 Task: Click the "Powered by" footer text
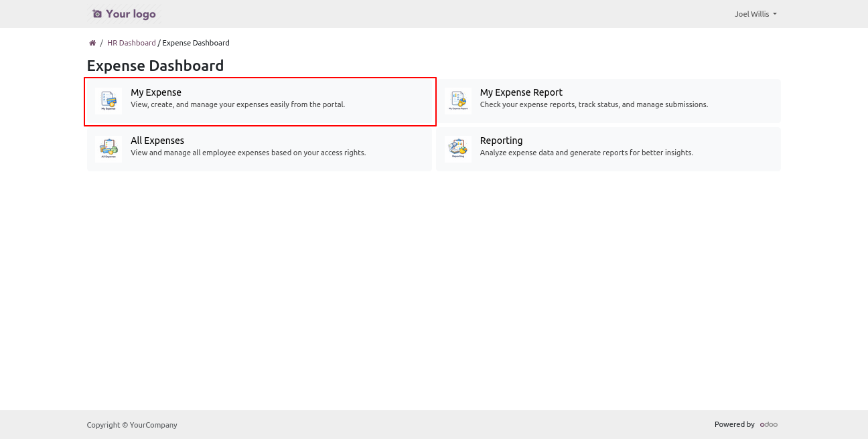click(734, 424)
